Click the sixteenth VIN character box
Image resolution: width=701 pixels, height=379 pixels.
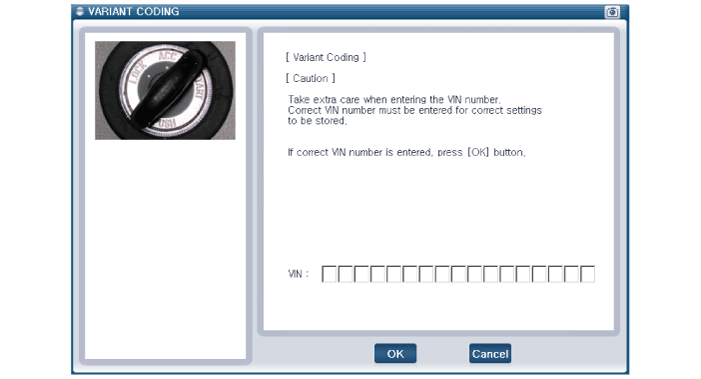click(571, 274)
